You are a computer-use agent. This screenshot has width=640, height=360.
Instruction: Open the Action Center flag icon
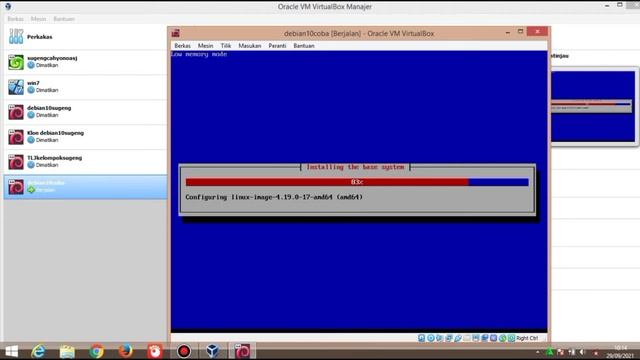[560, 352]
